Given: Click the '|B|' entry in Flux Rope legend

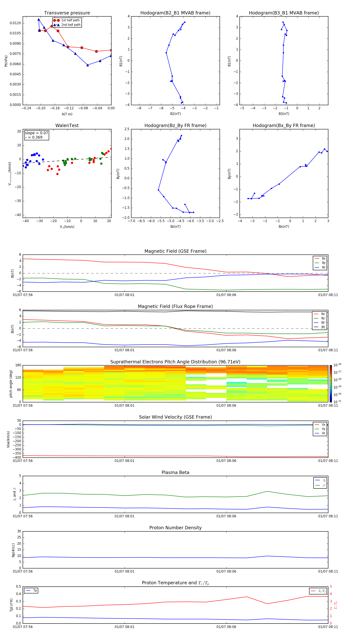Looking at the screenshot, I should click(x=320, y=327).
